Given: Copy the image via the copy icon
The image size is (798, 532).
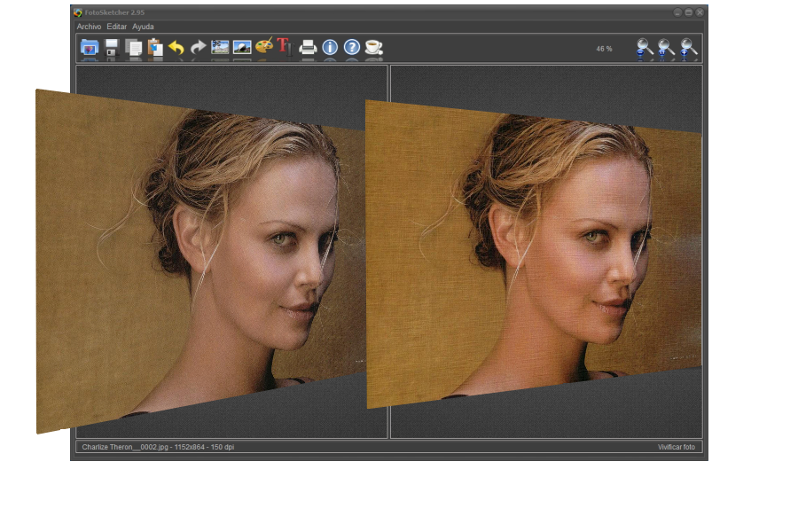Looking at the screenshot, I should 135,49.
